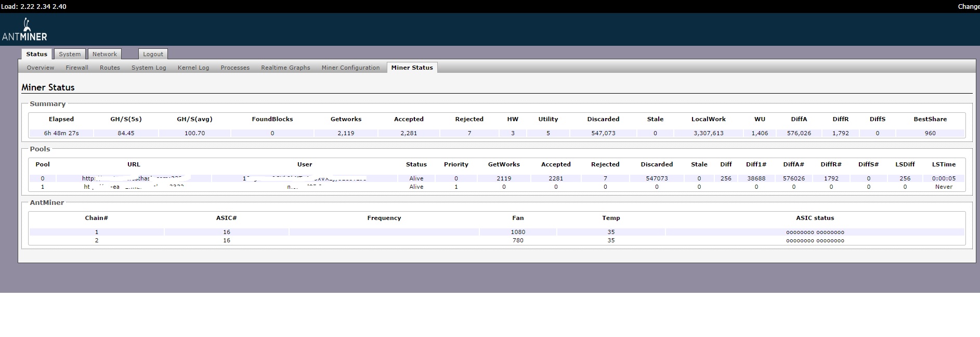Click the Diff1# value 38688

point(756,178)
